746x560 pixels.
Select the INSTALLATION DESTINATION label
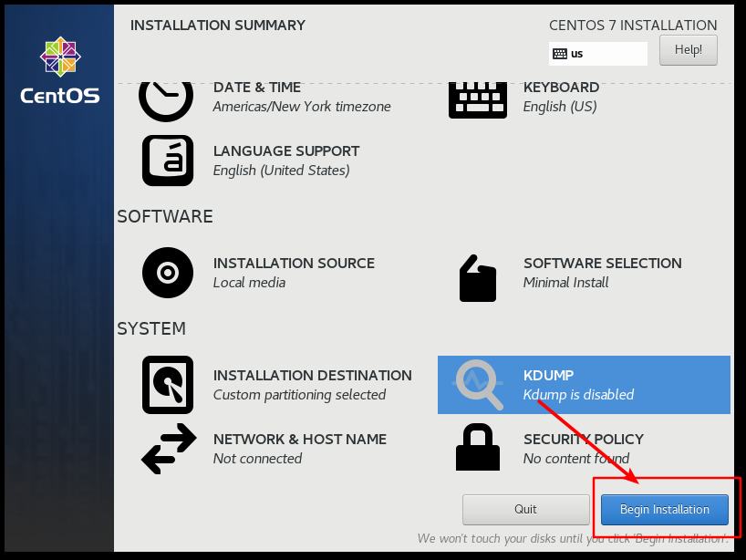click(x=312, y=376)
